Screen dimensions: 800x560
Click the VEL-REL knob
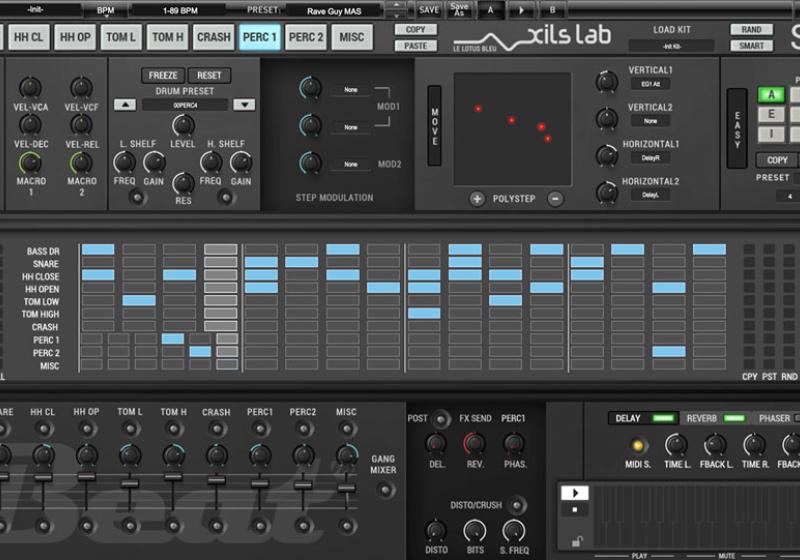pos(81,124)
